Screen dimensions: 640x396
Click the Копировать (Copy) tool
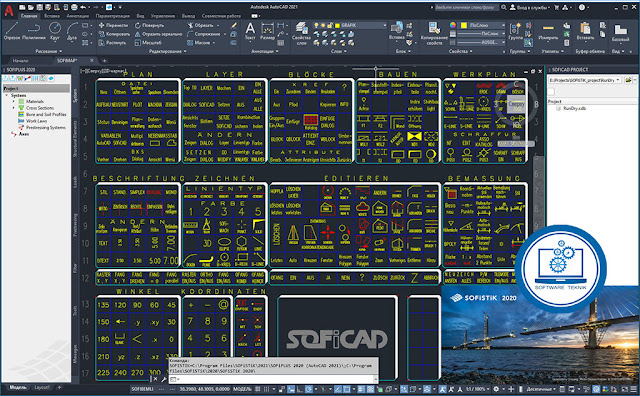click(114, 34)
